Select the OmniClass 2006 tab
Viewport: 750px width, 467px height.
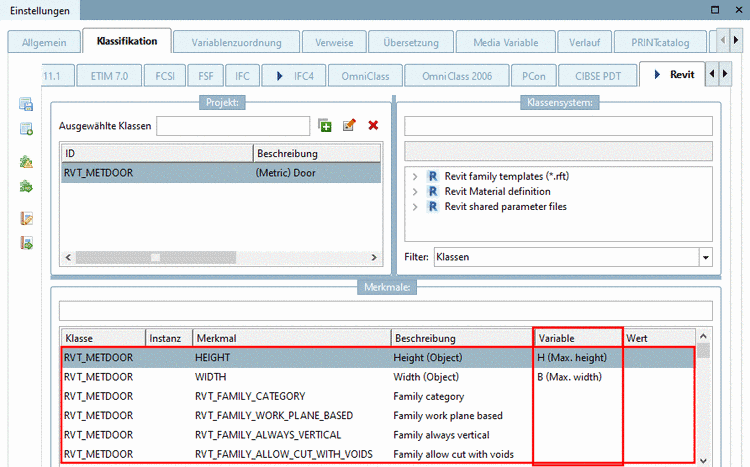coord(457,76)
